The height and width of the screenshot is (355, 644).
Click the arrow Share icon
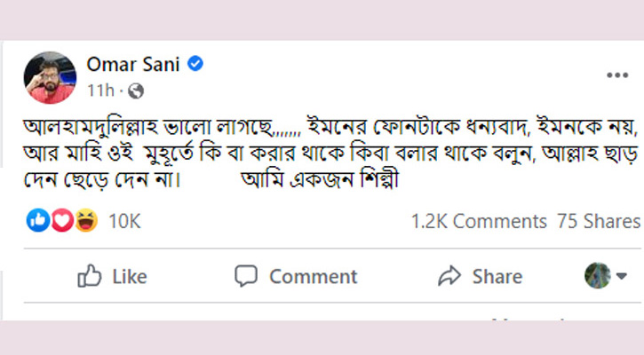(x=451, y=276)
